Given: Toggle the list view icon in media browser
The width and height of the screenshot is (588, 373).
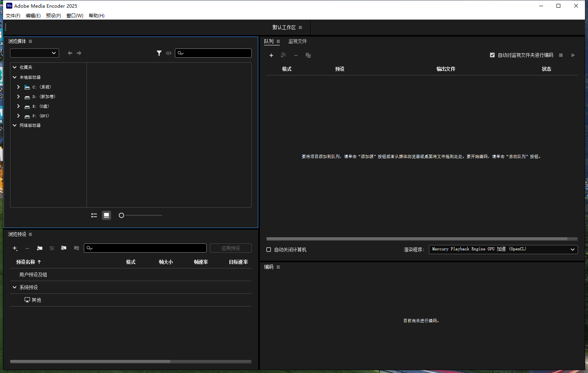Looking at the screenshot, I should click(x=94, y=215).
